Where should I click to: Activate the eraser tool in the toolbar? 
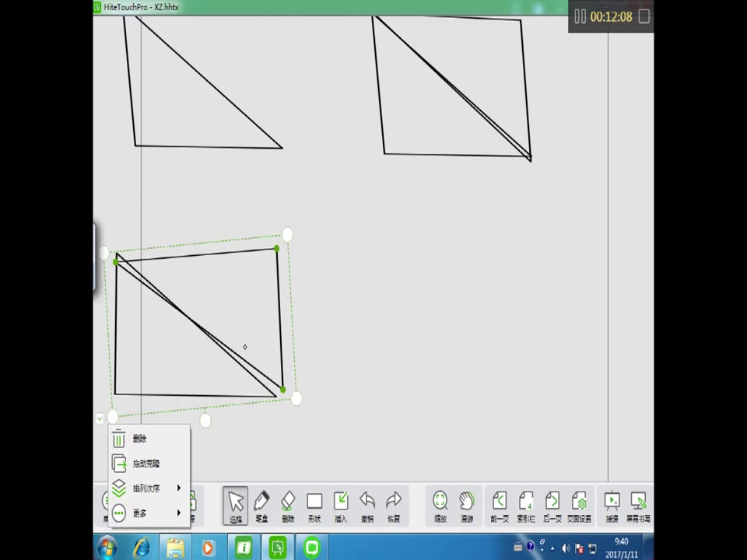point(288,504)
